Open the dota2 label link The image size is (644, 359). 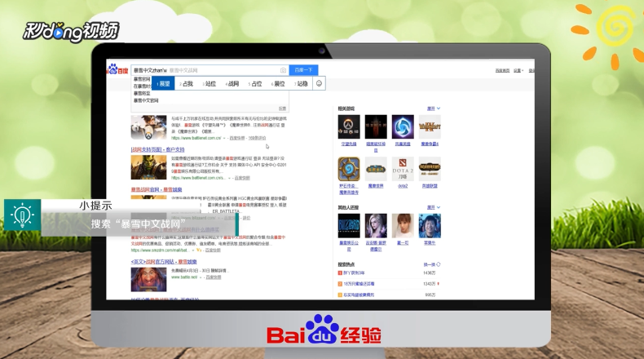(403, 186)
